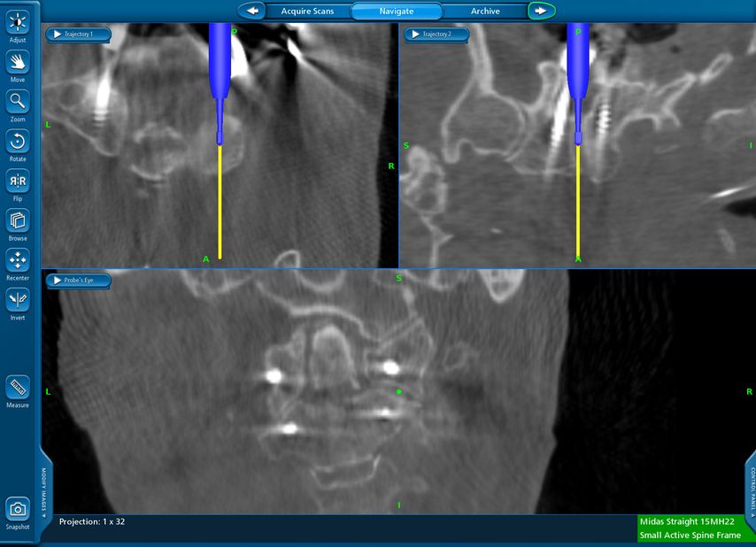Viewport: 756px width, 547px height.
Task: Select the Navigate tab
Action: coord(396,12)
